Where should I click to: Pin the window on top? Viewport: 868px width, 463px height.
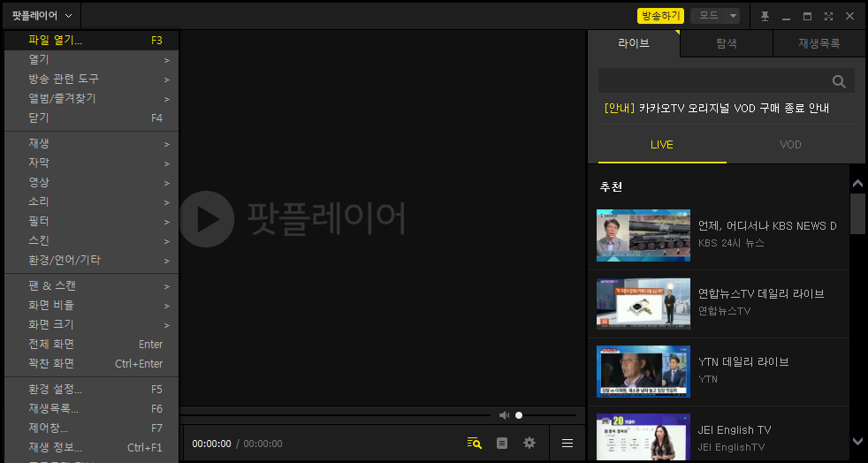pos(765,16)
